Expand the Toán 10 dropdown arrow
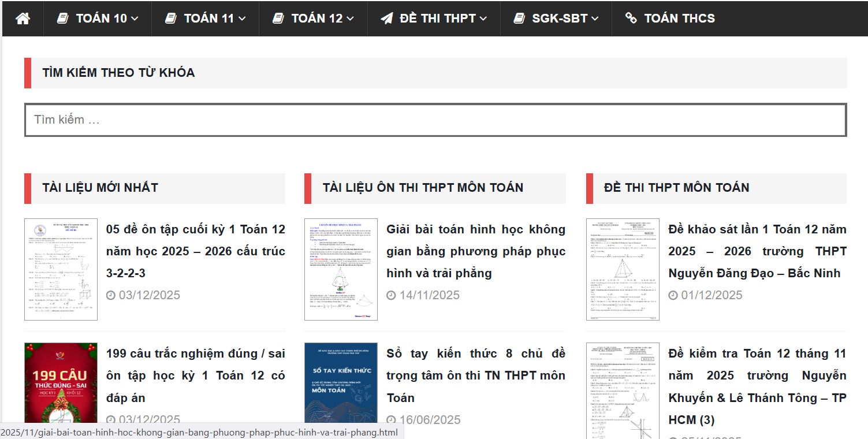The image size is (868, 439). point(135,19)
